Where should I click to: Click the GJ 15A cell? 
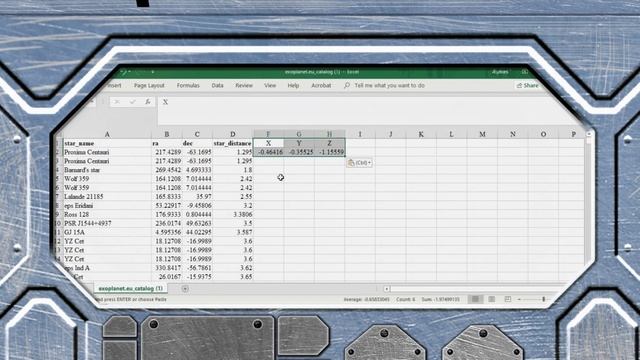pos(107,232)
